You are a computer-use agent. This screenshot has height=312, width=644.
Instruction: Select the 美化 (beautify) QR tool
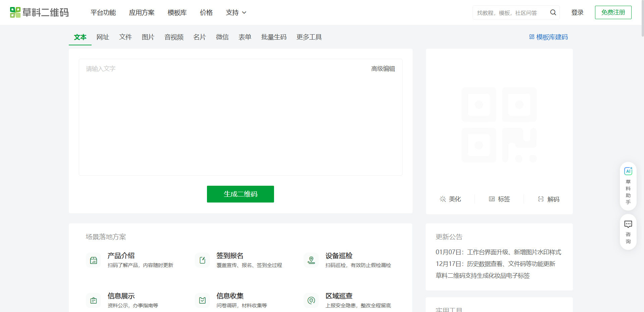point(451,199)
